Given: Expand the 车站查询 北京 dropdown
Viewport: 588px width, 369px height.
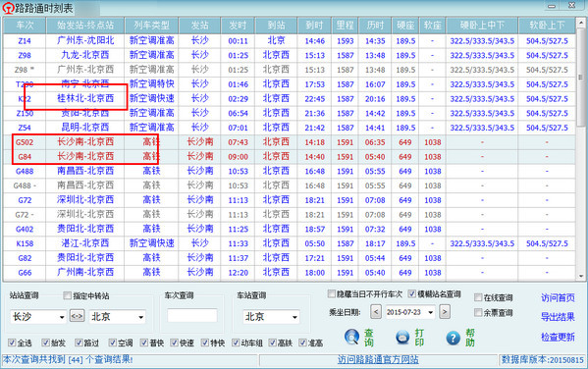Looking at the screenshot, I should coord(294,317).
